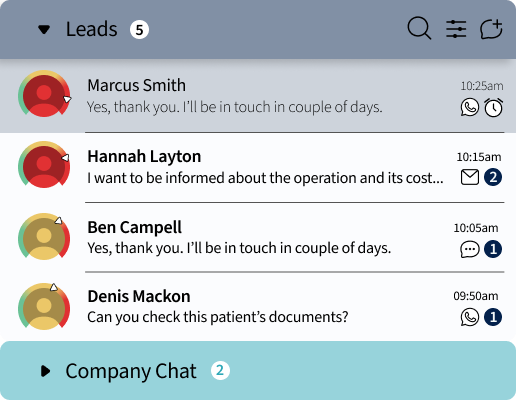Click the Company Chat header label
516x400 pixels.
[131, 371]
